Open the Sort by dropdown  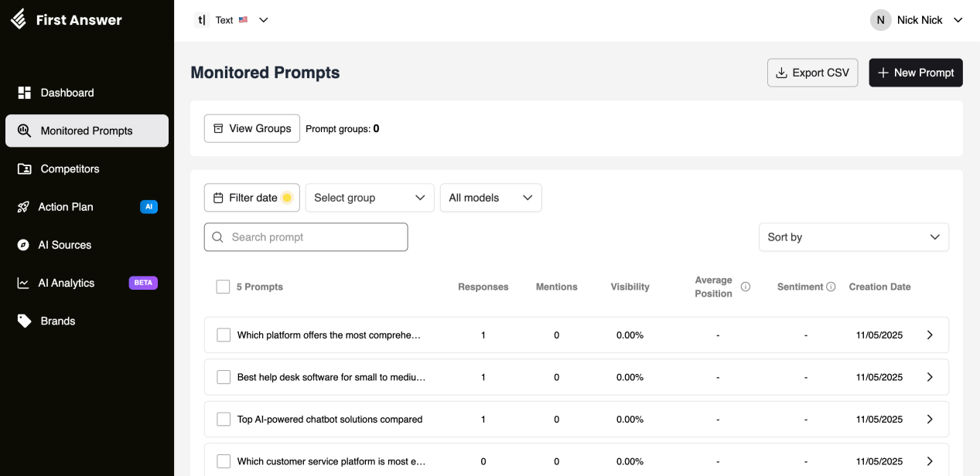click(853, 237)
